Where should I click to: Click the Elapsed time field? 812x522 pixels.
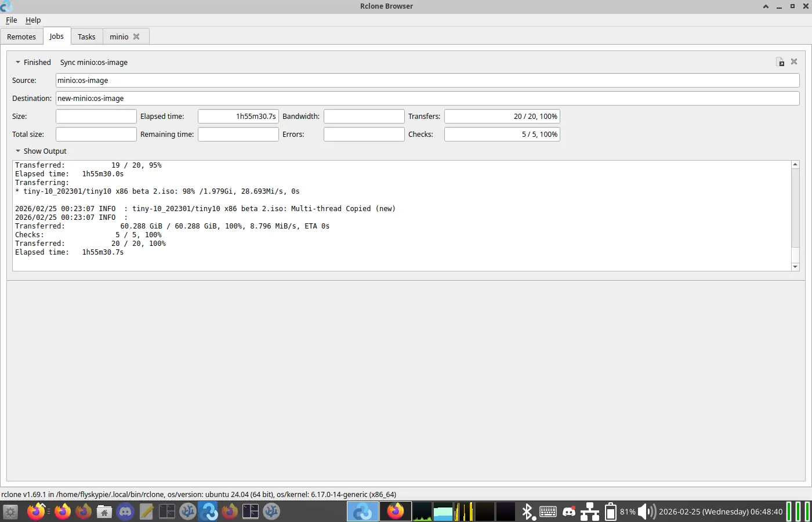point(238,117)
